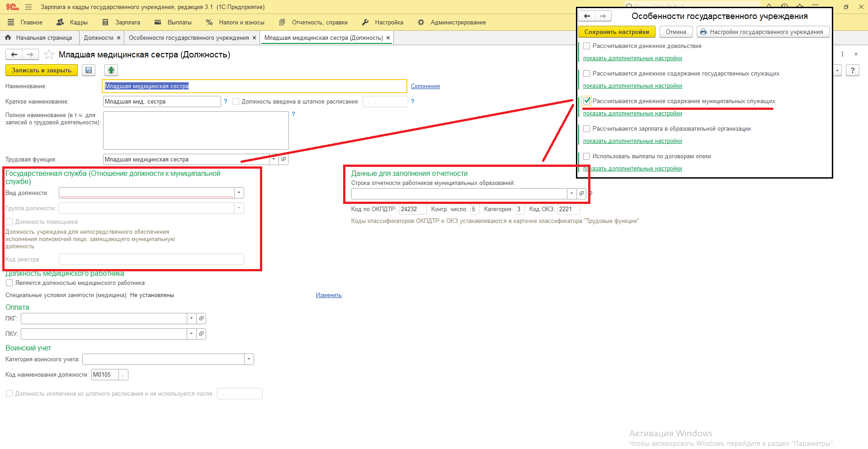Image resolution: width=868 pixels, height=449 pixels.
Task: Click the 1C logo in the title bar
Action: 12,7
